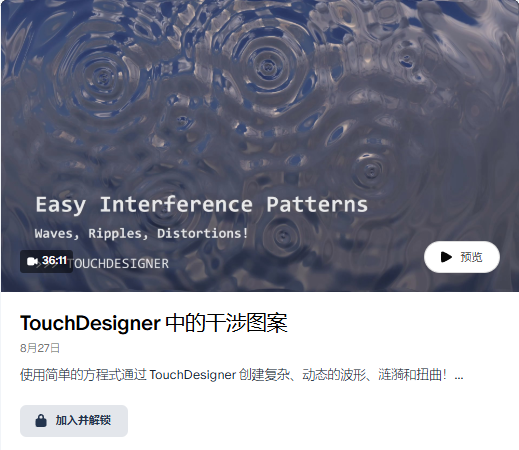Click the ripple ring under the Patterns headline
The width and height of the screenshot is (519, 450).
283,235
